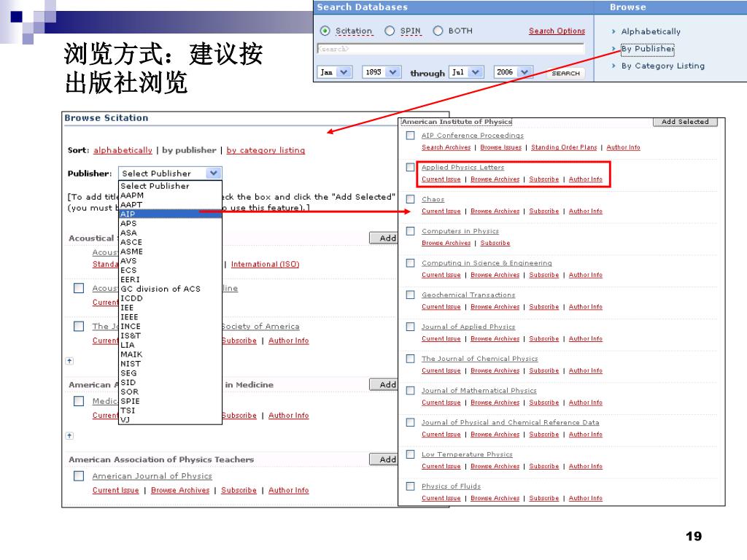Check the American Journal of Physics checkbox
This screenshot has height=560, width=747.
click(79, 476)
